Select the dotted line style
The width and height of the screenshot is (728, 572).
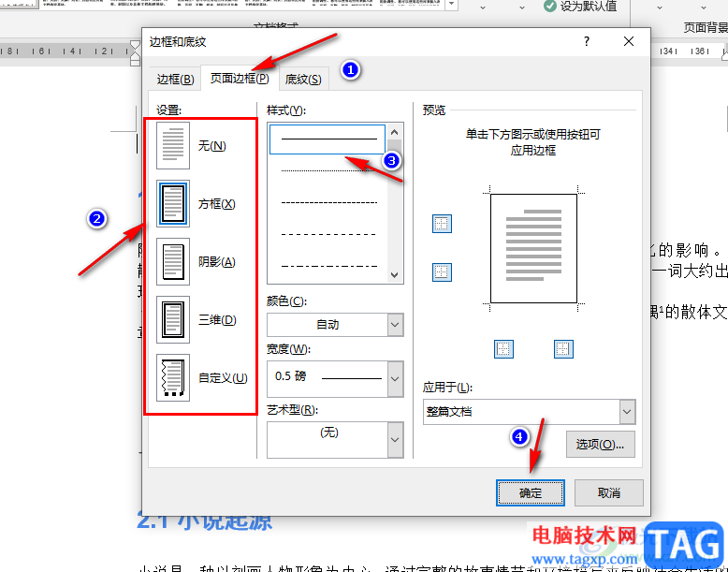tap(328, 171)
